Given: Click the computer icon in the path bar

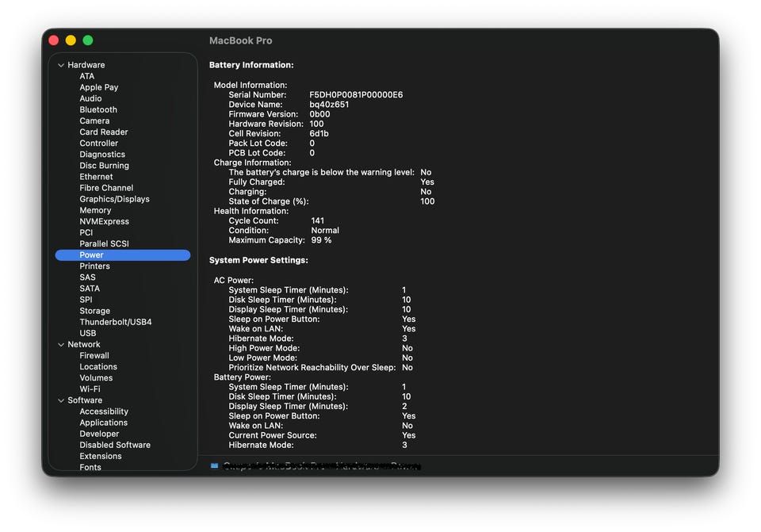Looking at the screenshot, I should (x=214, y=466).
